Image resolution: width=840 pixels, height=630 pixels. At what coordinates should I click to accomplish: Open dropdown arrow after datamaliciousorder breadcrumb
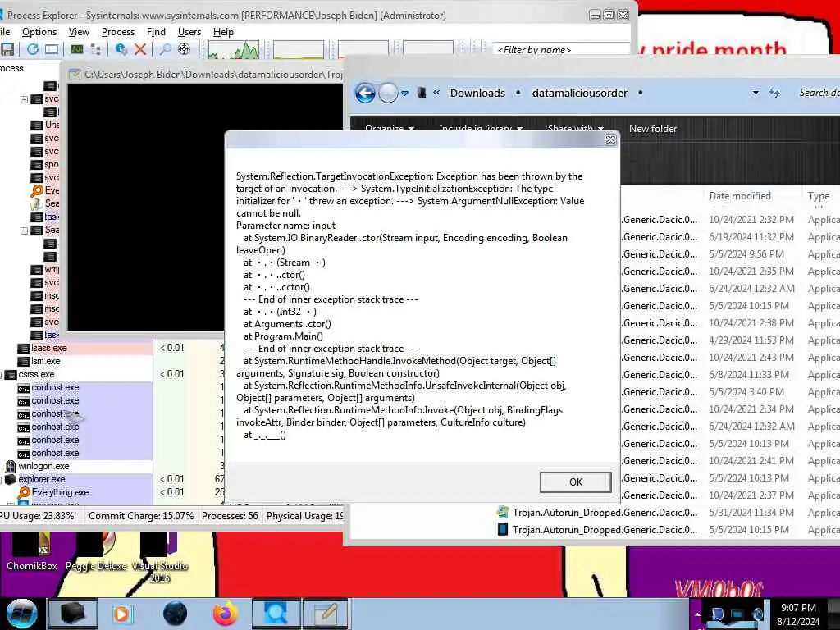640,93
